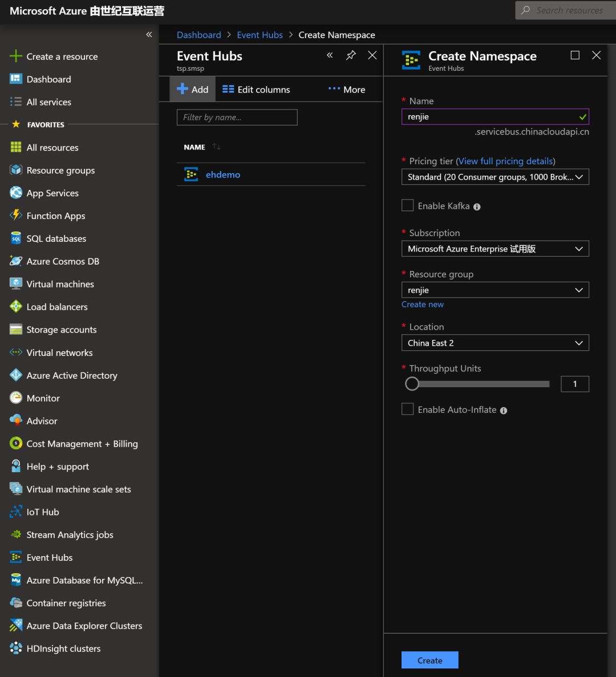This screenshot has height=677, width=616.
Task: Open the More menu in Event Hubs
Action: pos(347,90)
